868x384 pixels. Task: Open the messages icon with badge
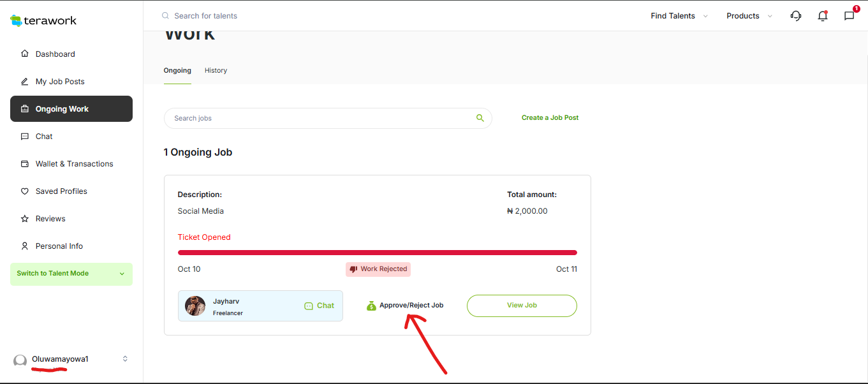[849, 16]
